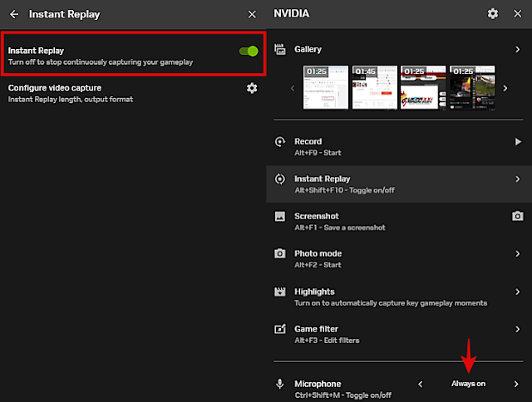Open fourth gallery thumbnail with game scene

(x=472, y=87)
